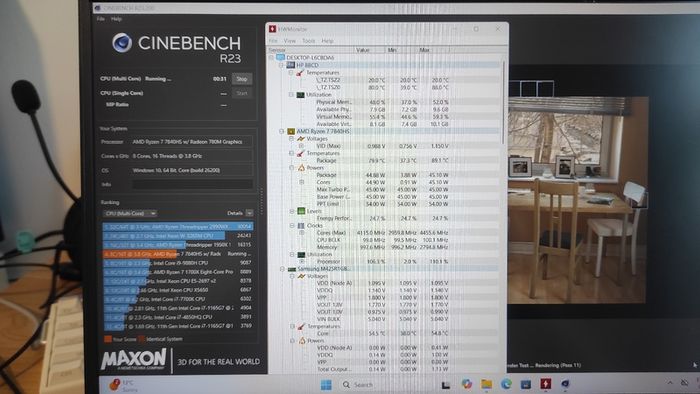The height and width of the screenshot is (394, 700).
Task: Click the AMD Ryzen 7 7840HS processor icon
Action: (x=291, y=131)
